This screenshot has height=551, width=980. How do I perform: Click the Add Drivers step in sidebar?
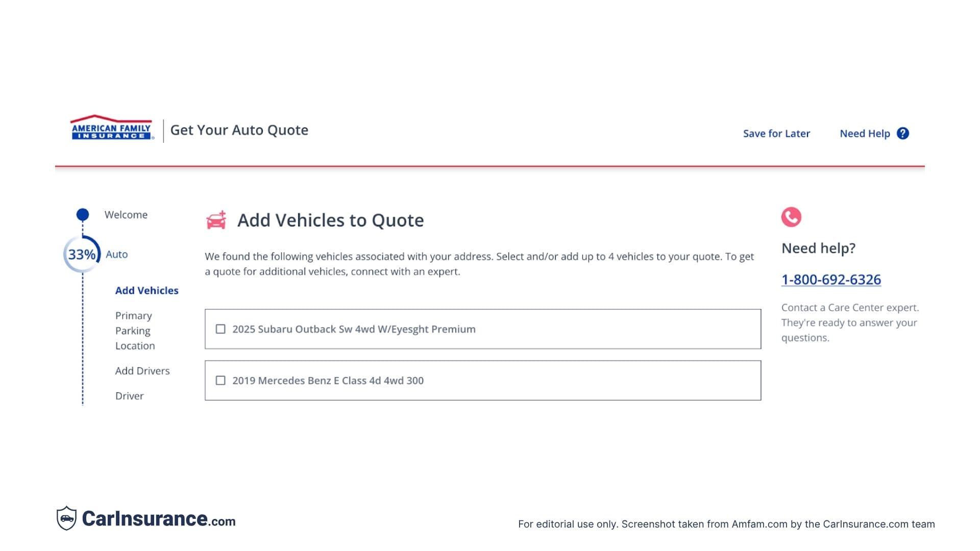[143, 371]
